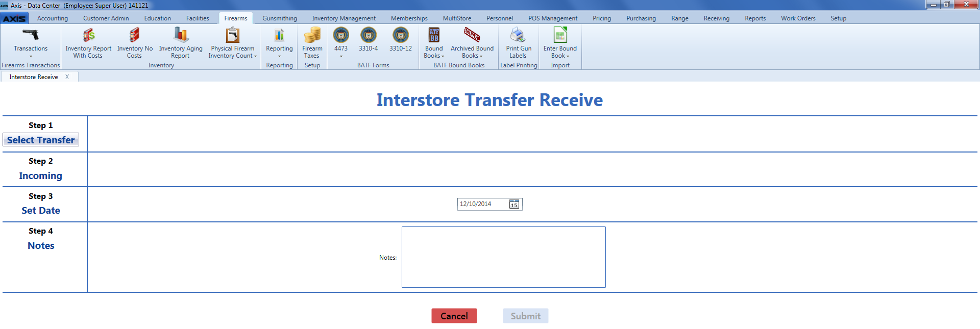The width and height of the screenshot is (980, 329).
Task: Expand the Transactions dropdown arrow
Action: coord(31,56)
